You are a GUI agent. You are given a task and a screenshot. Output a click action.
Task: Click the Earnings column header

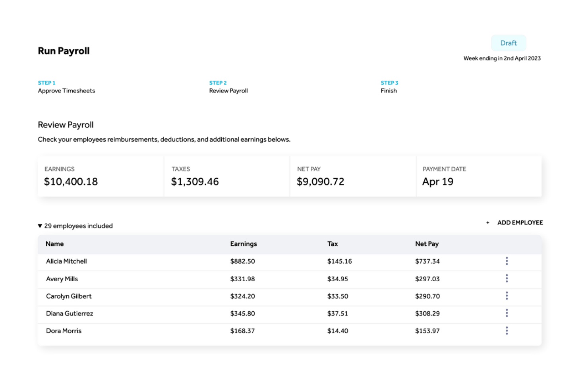244,244
